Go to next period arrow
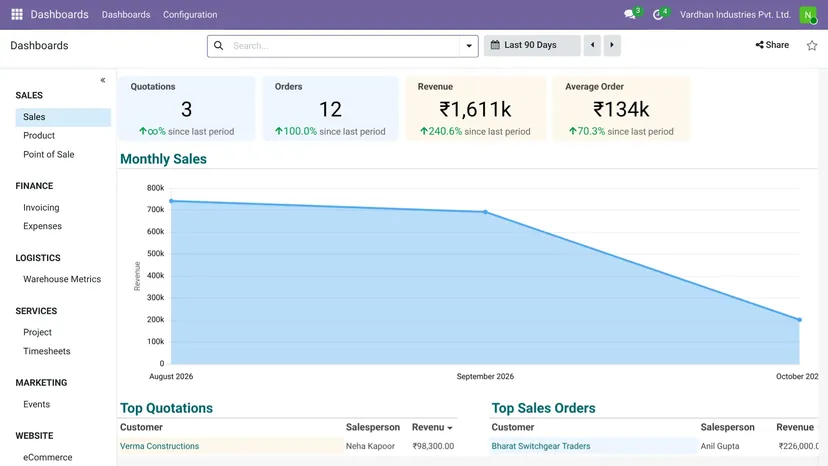The image size is (828, 466). [612, 45]
